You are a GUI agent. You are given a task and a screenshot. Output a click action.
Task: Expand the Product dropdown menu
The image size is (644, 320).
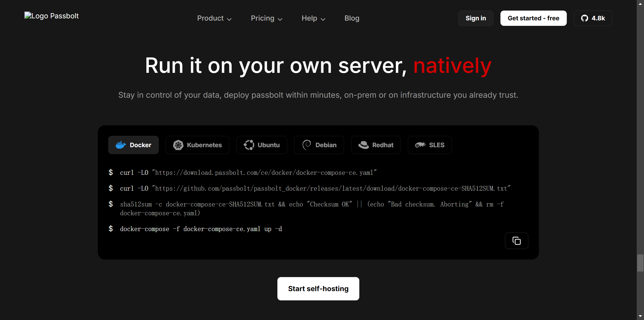(214, 18)
